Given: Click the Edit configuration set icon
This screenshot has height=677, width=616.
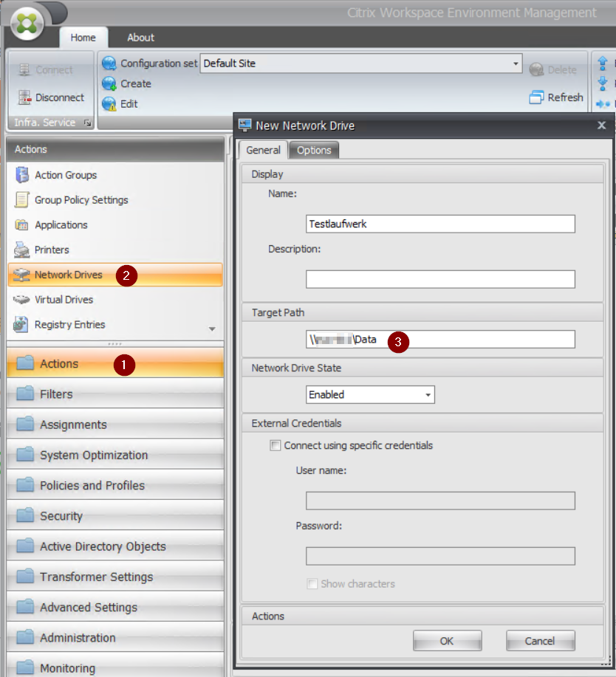Looking at the screenshot, I should click(x=109, y=104).
